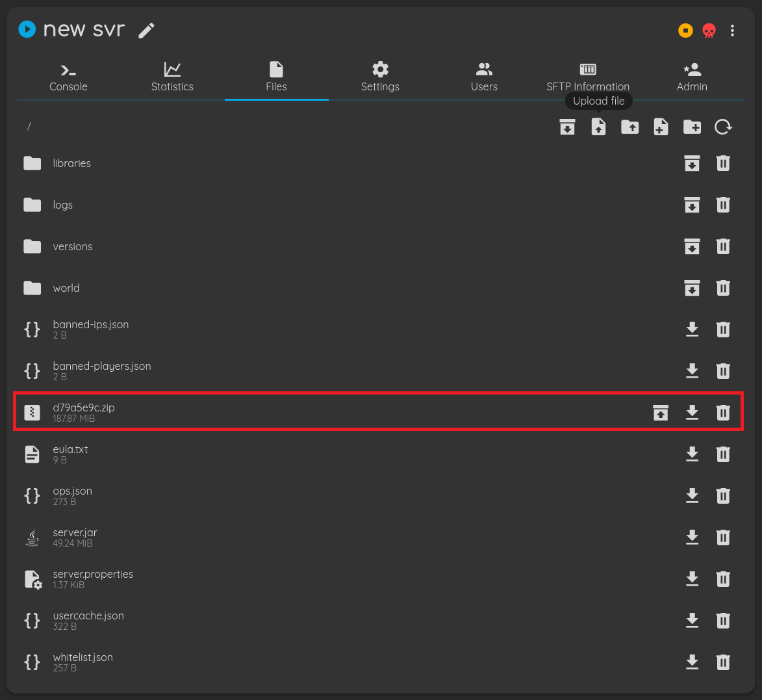The height and width of the screenshot is (700, 762).
Task: Open the libraries folder
Action: coord(71,163)
